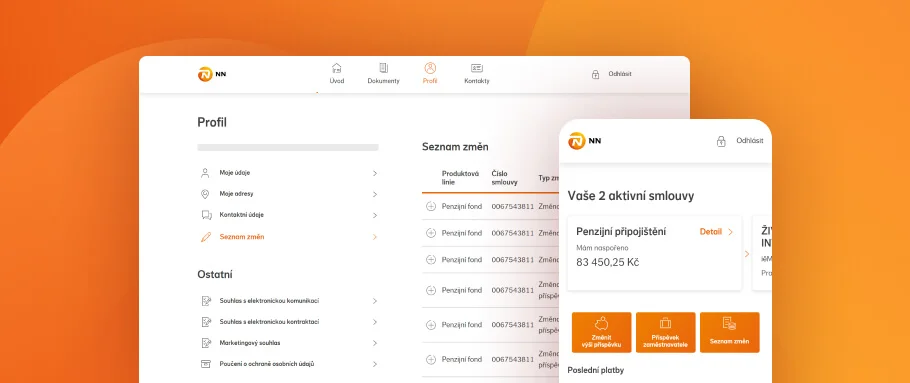Screen dimensions: 910x383
Task: Click the orange Seznam změn button
Action: click(730, 332)
